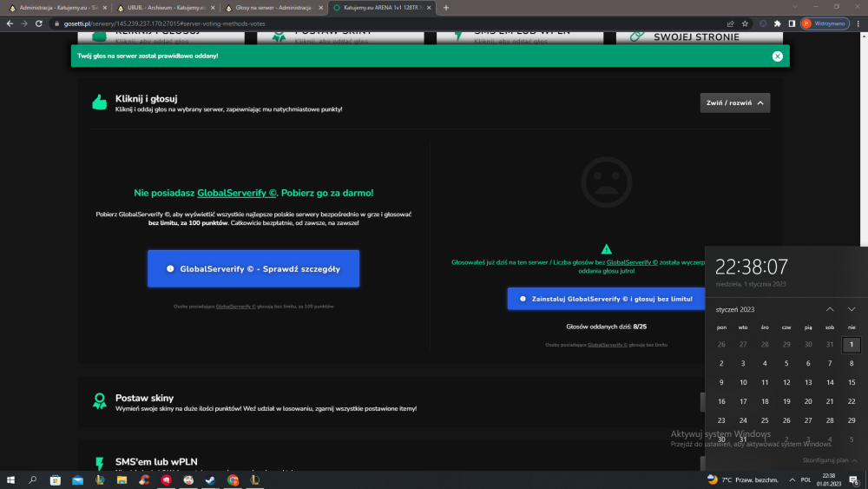
Task: Click the POL language indicator
Action: coord(806,480)
